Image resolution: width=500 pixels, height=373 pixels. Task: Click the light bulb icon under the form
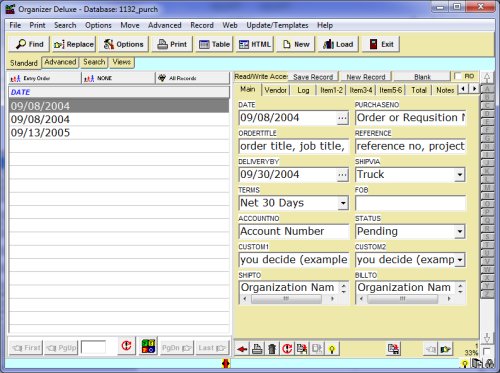pos(332,349)
